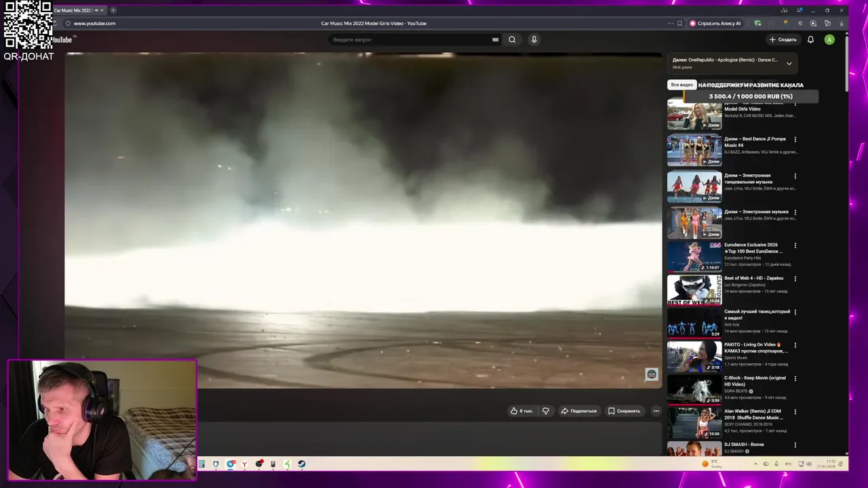
Task: Open a new browser tab plus button
Action: [113, 10]
